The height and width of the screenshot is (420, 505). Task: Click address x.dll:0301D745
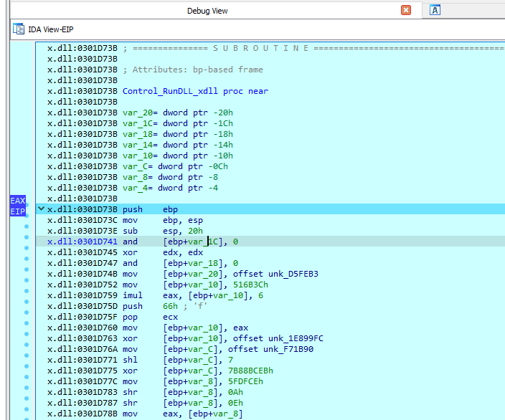coord(82,252)
